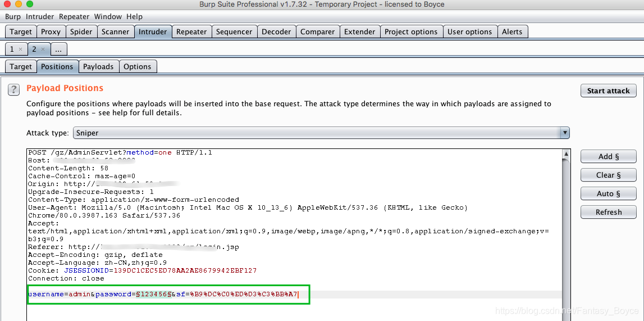Open the Payload Positions help icon

(x=13, y=89)
